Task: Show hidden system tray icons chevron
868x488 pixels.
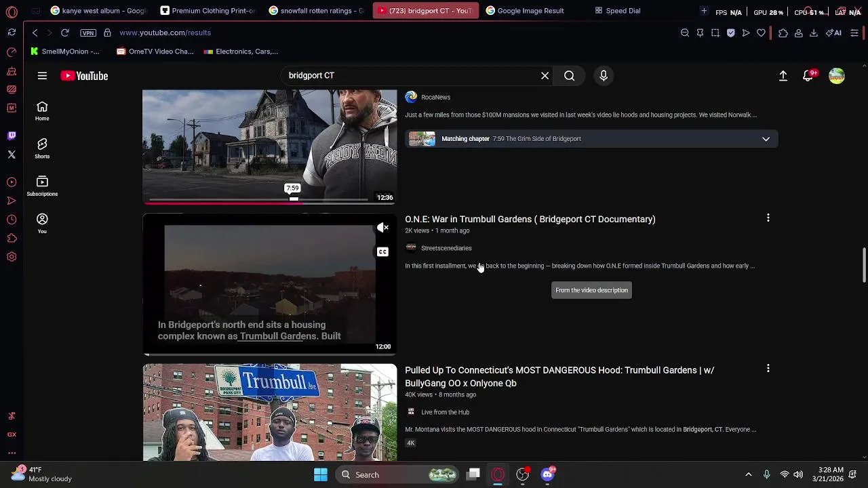Action: pyautogui.click(x=749, y=474)
